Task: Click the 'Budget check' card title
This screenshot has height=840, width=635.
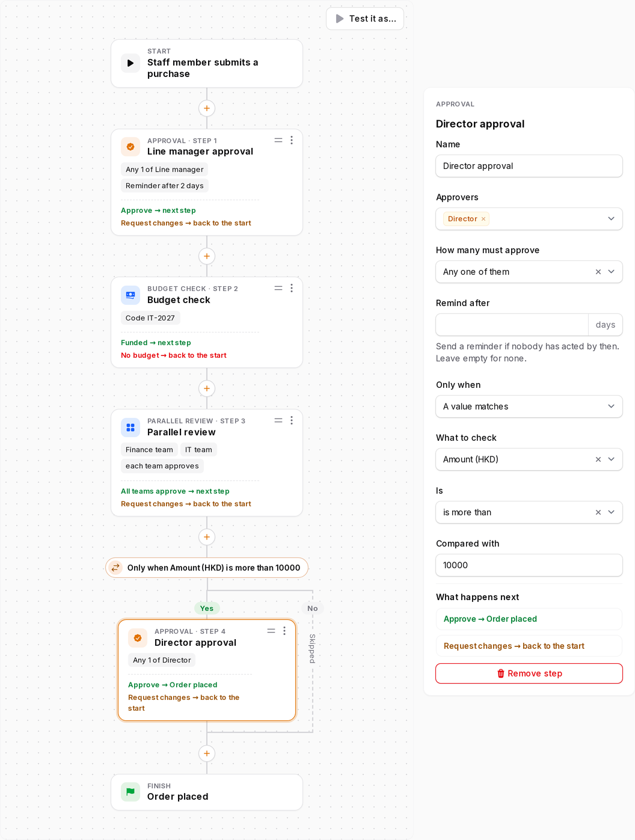Action: [179, 300]
